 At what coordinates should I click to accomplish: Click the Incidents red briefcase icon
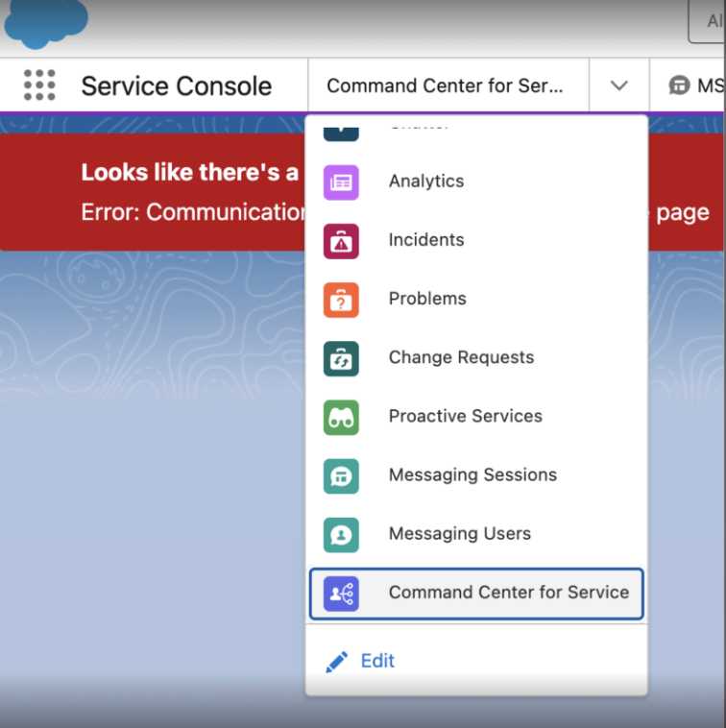pos(341,241)
